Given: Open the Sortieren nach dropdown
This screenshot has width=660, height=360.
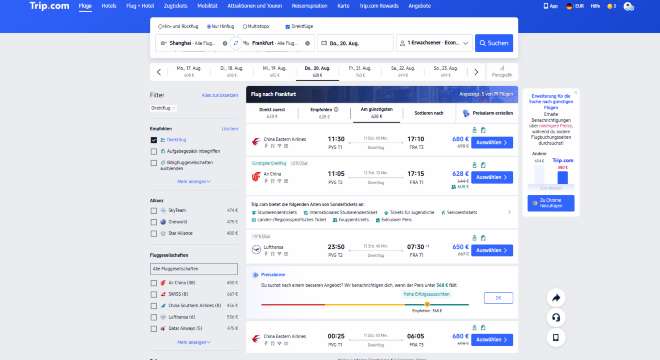Looking at the screenshot, I should click(428, 113).
